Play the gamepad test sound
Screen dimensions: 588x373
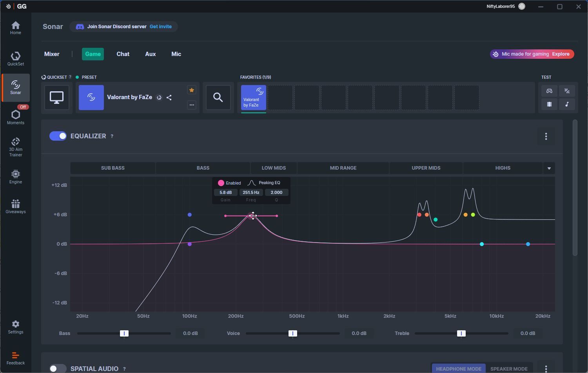click(549, 91)
